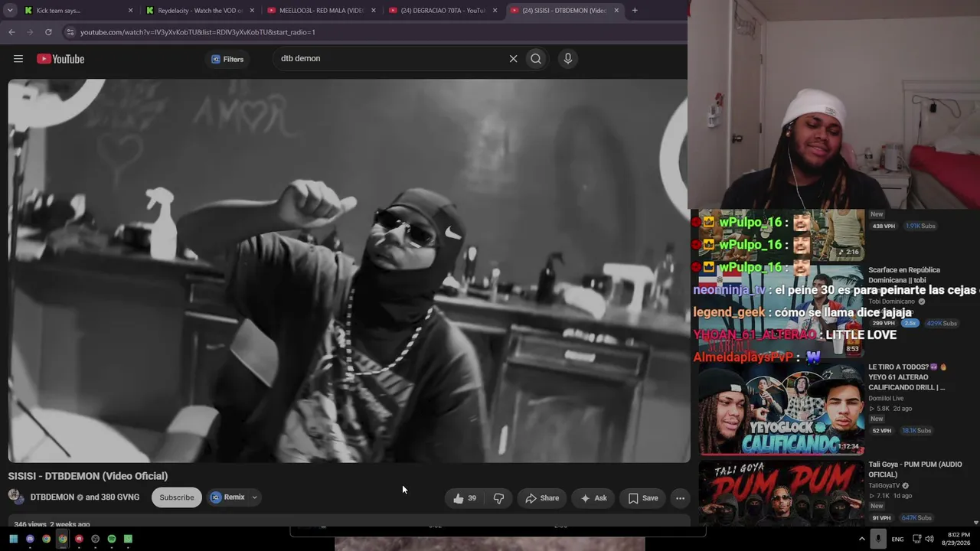Dislike the video with thumbs down
980x551 pixels.
pyautogui.click(x=498, y=498)
